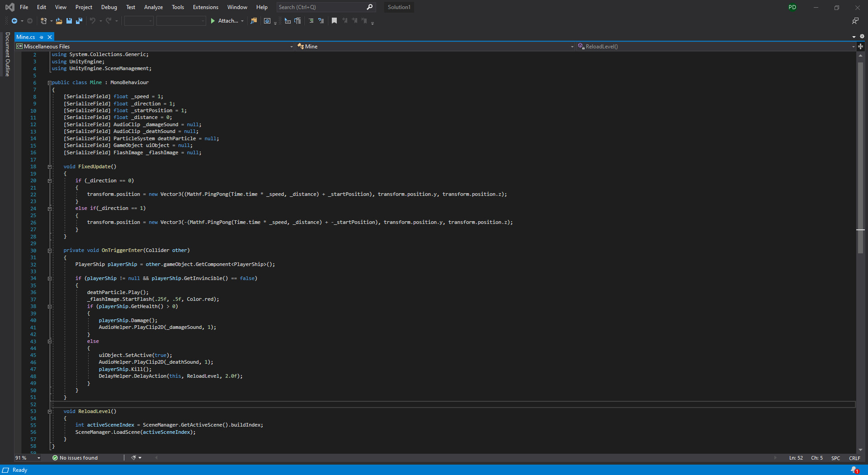Click the scrollbar down arrow
This screenshot has height=475, width=868.
click(x=860, y=450)
